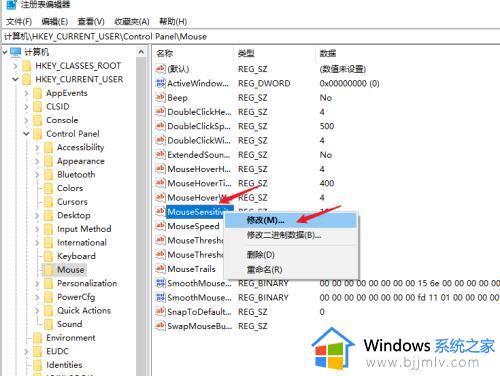Click the Bluetooth folder icon
Image resolution: width=500 pixels, height=376 pixels.
tap(49, 175)
